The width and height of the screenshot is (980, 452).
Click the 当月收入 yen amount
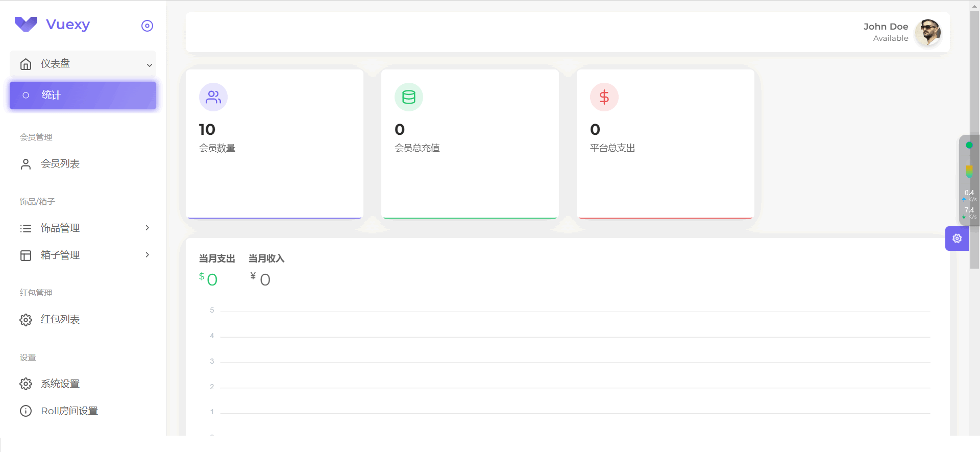pos(260,279)
